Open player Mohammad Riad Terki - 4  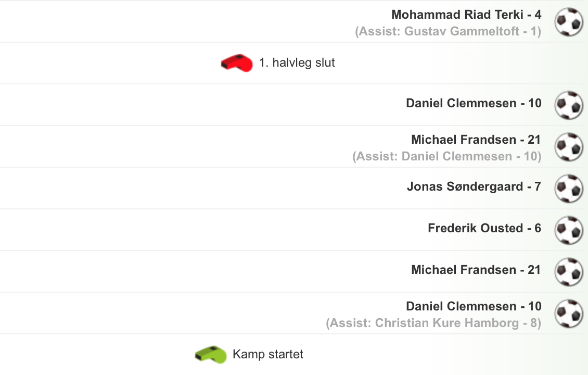pyautogui.click(x=466, y=15)
